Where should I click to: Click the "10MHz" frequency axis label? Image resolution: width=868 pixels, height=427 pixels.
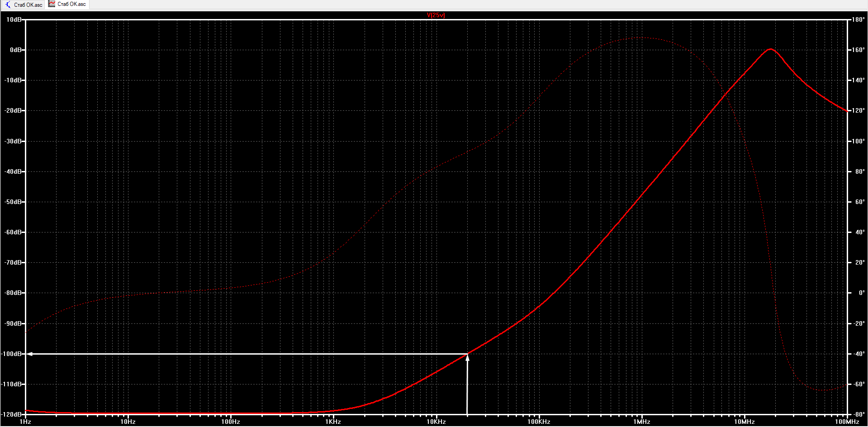click(x=744, y=422)
